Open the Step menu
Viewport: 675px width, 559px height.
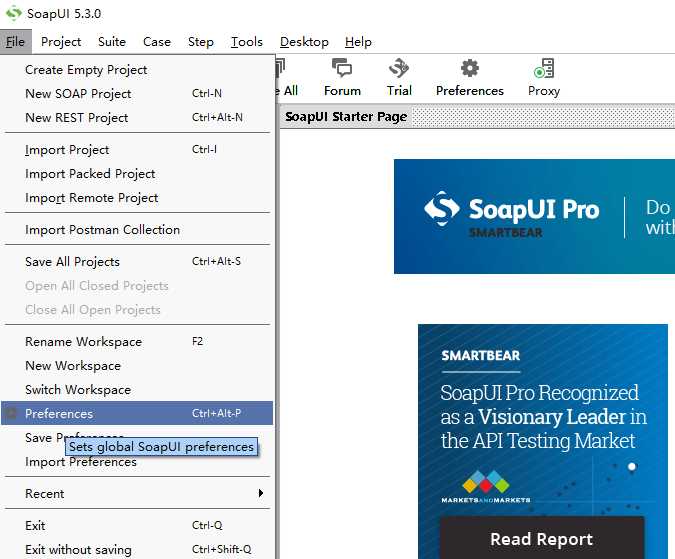coord(201,42)
